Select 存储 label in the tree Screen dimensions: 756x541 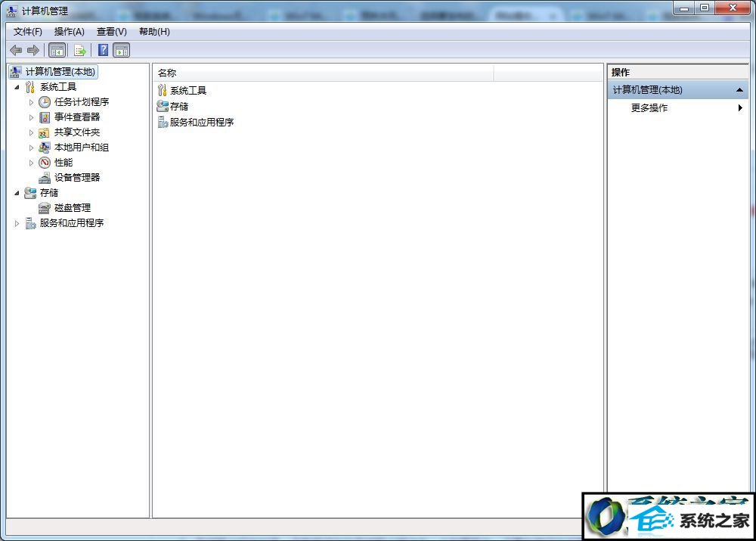pos(49,193)
